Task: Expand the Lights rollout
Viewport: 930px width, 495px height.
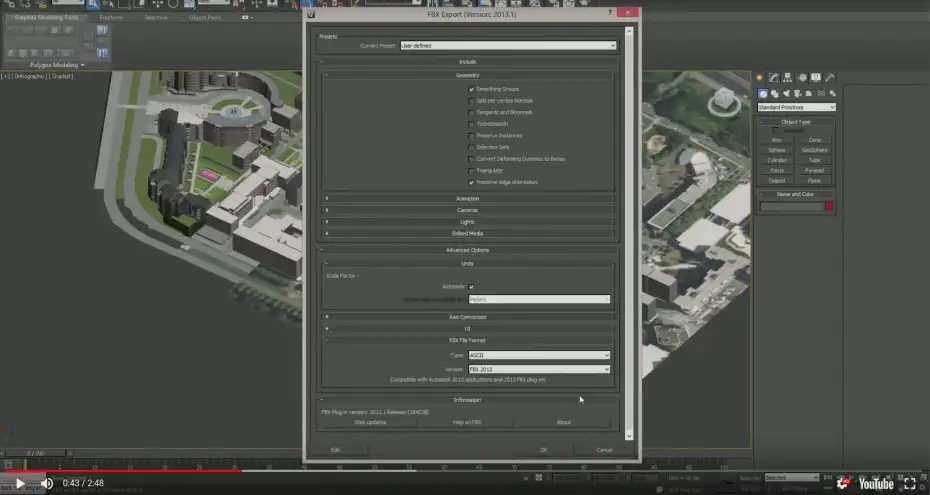Action: click(468, 222)
